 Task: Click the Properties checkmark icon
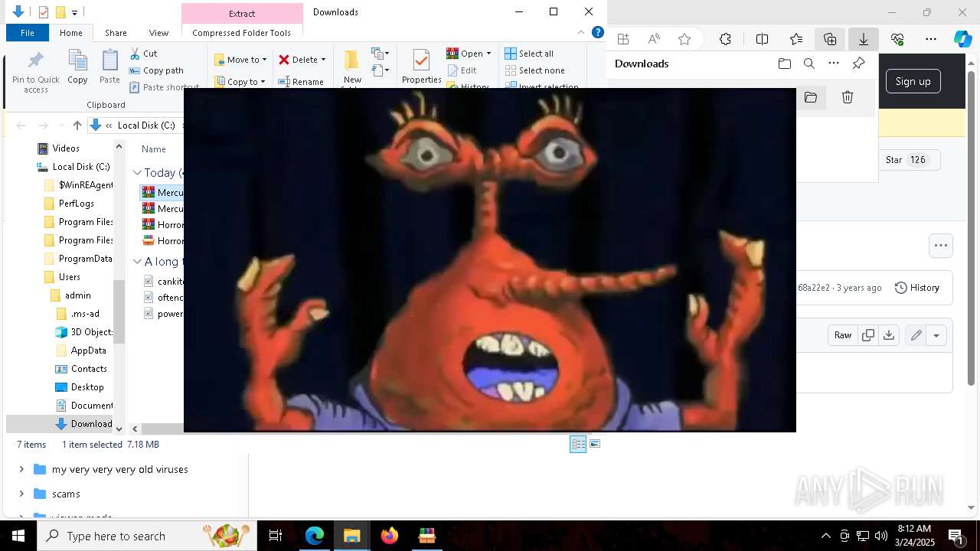[x=421, y=60]
